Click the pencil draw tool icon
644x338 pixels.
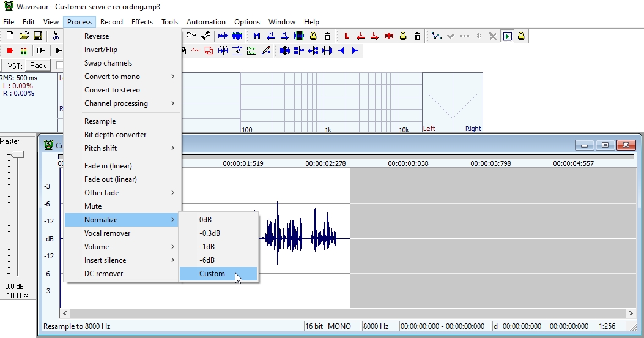[265, 51]
